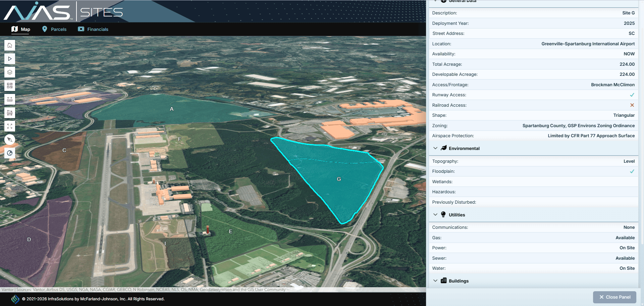Click the Water value On Site
Screen dimensions: 644x306
click(x=627, y=268)
